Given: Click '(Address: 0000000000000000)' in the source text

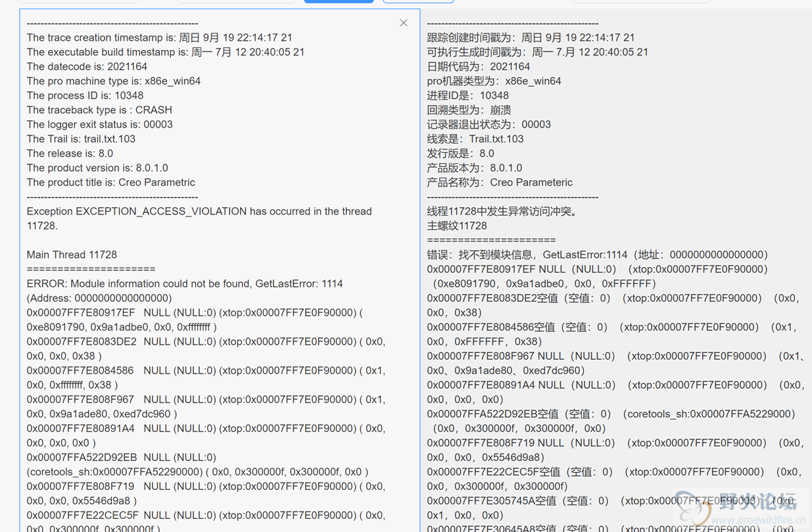Looking at the screenshot, I should 99,298.
